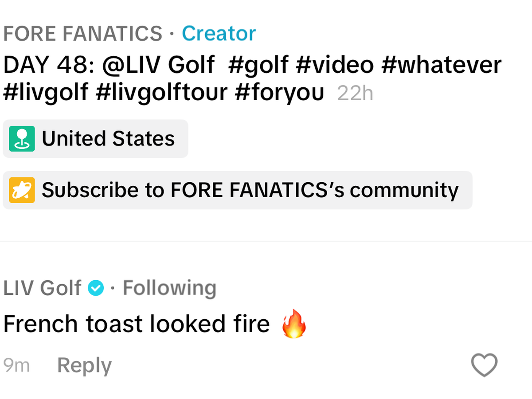Image resolution: width=532 pixels, height=399 pixels.
Task: Click the Following label next to LIV Golf
Action: (x=169, y=288)
